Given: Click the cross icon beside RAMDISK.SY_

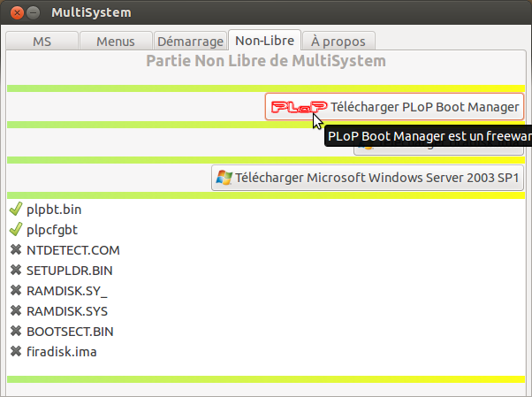Looking at the screenshot, I should point(16,291).
